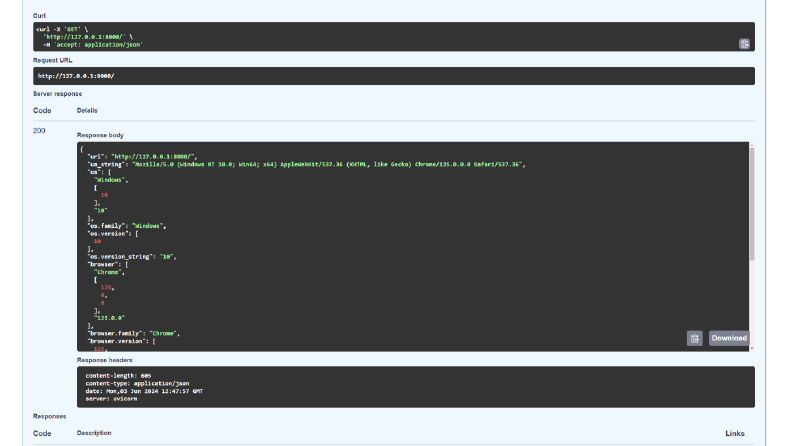
Task: Click the date header line
Action: click(144, 391)
